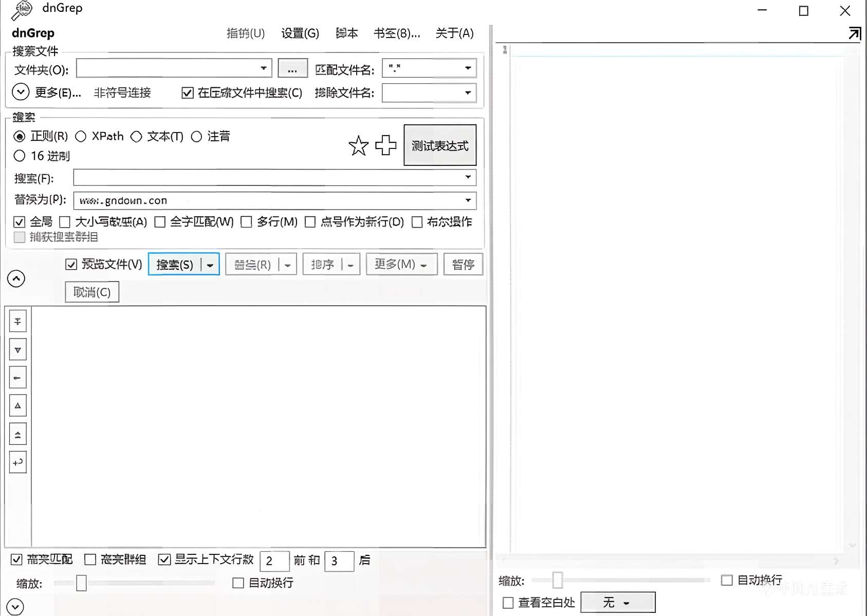Click the previous-match up arrow icon

(17, 405)
